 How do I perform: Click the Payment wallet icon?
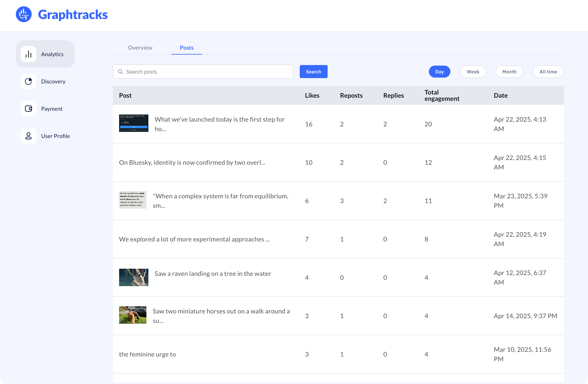point(28,109)
